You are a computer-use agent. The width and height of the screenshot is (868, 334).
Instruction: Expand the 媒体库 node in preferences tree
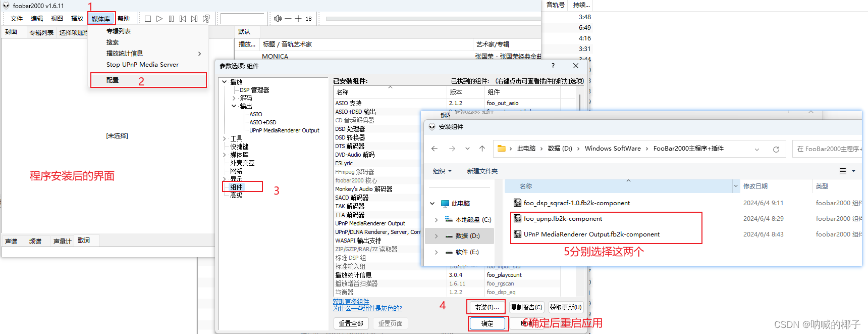(225, 155)
